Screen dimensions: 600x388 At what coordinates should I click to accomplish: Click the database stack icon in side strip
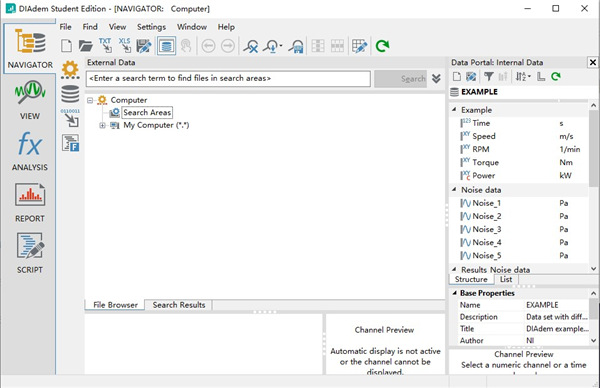pyautogui.click(x=70, y=94)
